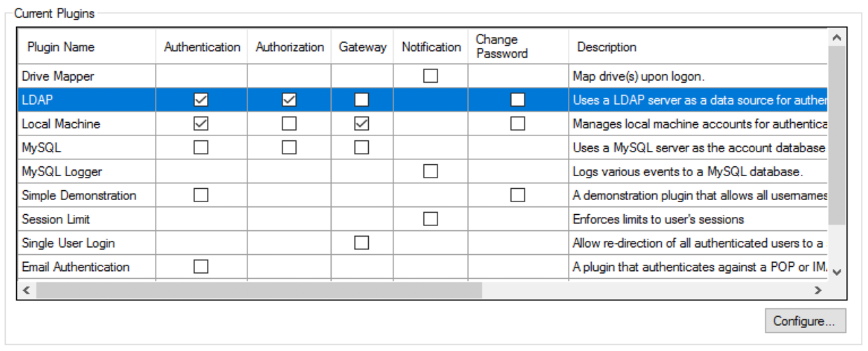This screenshot has height=351, width=868.
Task: Enable Email Authentication plugin's Authentication checkbox
Action: 201,267
